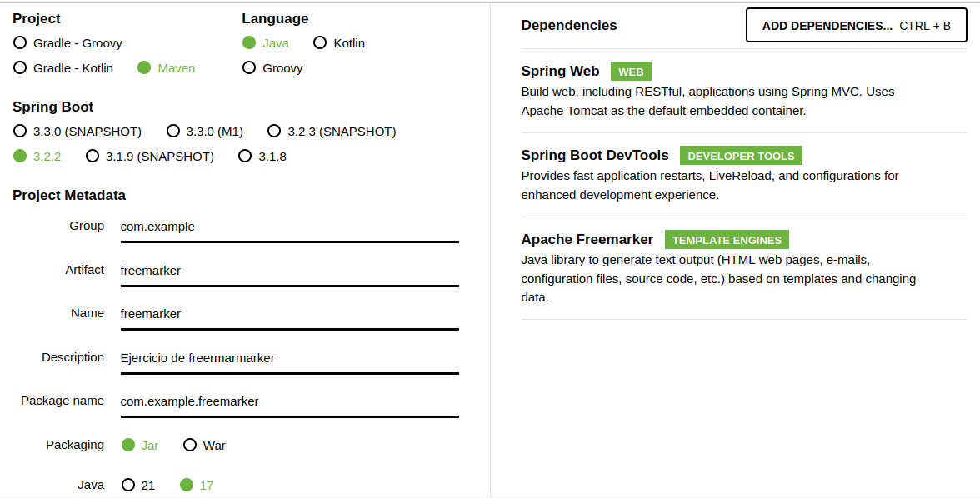Click the Description input field

pyautogui.click(x=289, y=358)
